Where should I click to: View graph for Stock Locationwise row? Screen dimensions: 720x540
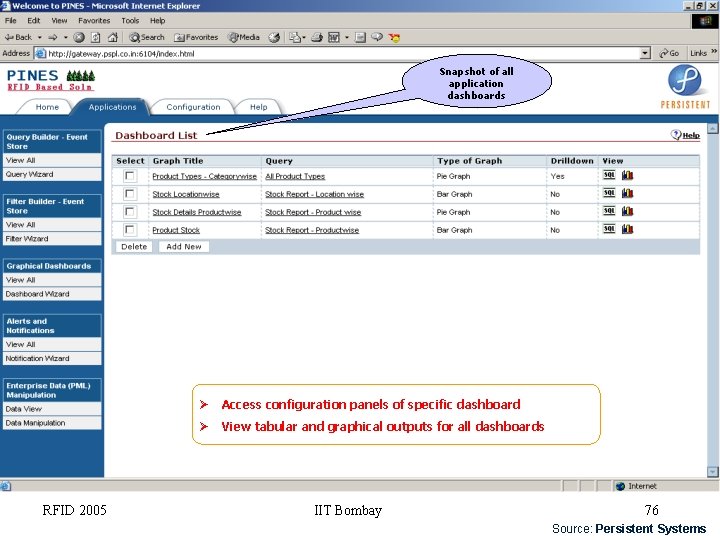pyautogui.click(x=627, y=193)
